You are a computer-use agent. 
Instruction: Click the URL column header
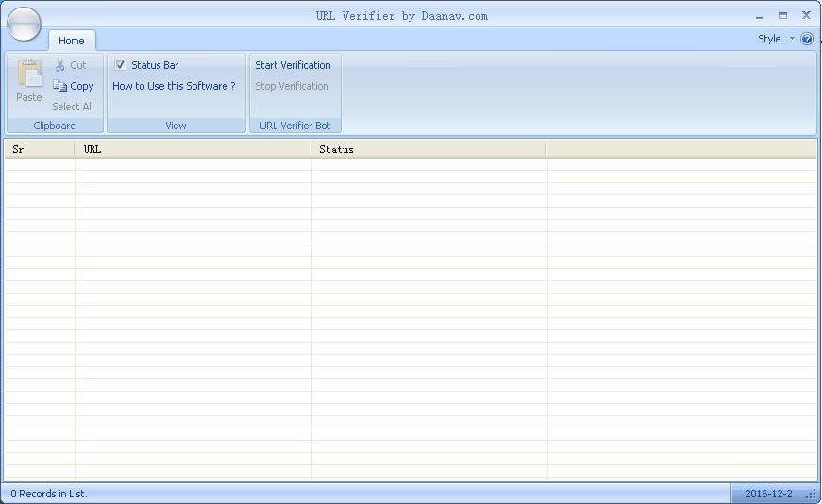point(193,149)
